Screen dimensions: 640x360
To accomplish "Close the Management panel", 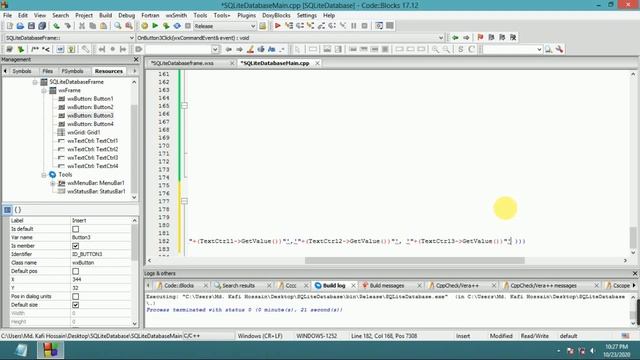I will click(x=136, y=60).
